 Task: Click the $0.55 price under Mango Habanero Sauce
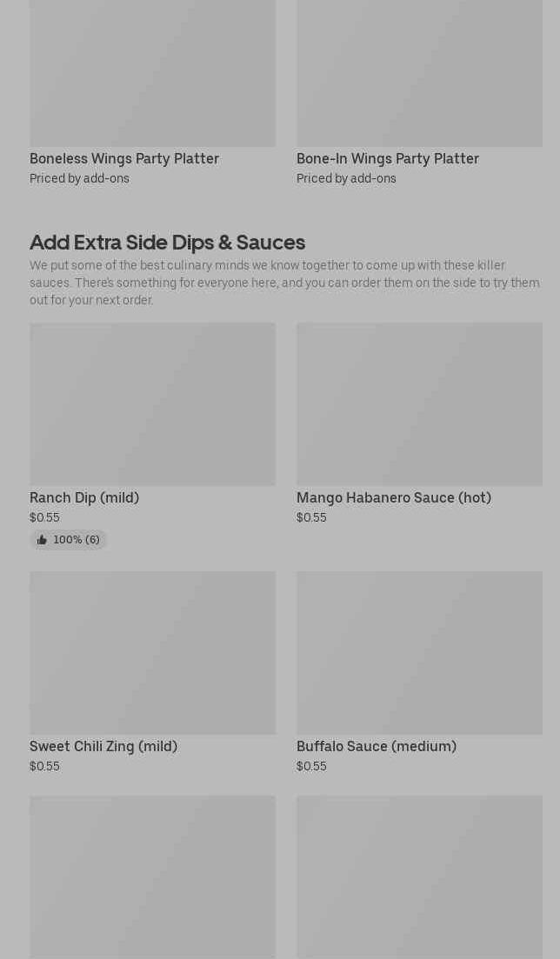pyautogui.click(x=311, y=517)
